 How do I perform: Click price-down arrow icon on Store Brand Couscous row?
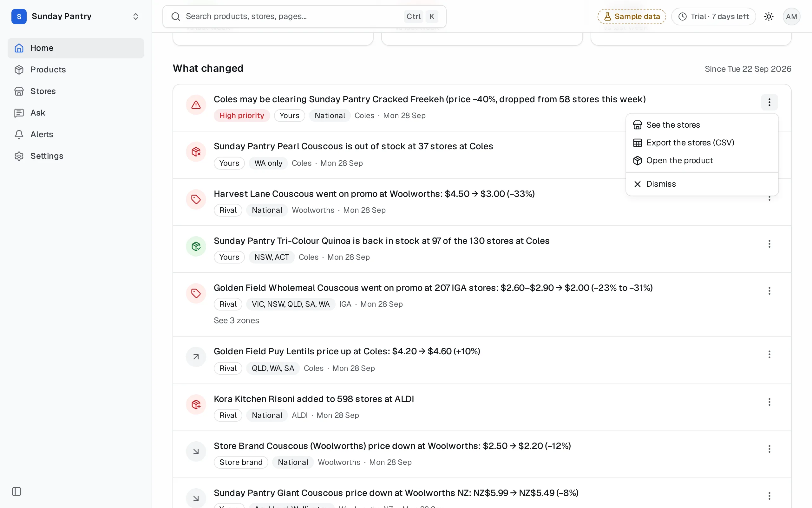click(x=196, y=451)
